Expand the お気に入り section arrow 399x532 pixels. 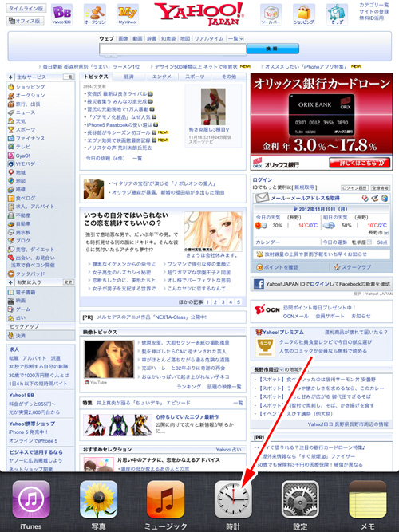(x=11, y=282)
